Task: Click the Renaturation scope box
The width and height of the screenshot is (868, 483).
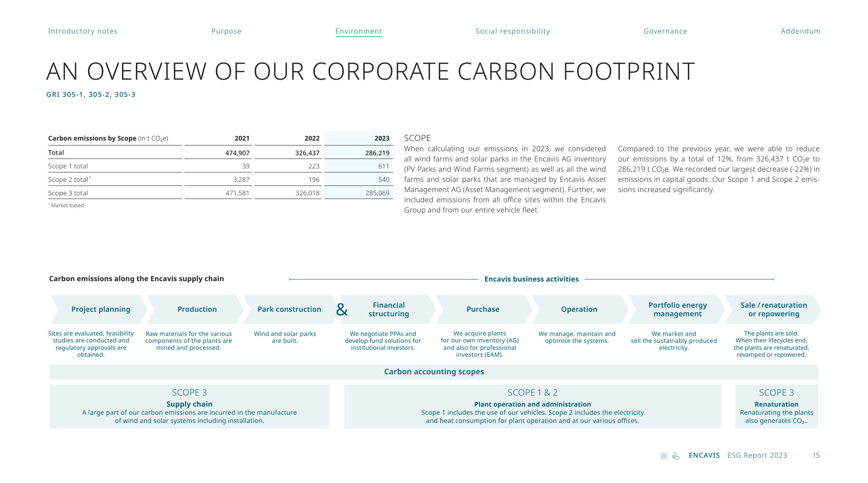Action: (777, 407)
